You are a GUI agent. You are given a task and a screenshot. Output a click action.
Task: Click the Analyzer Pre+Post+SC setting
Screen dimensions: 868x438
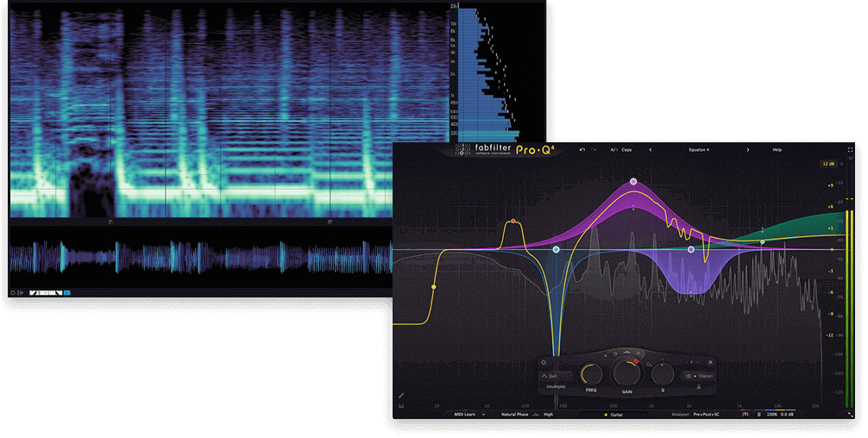(703, 415)
